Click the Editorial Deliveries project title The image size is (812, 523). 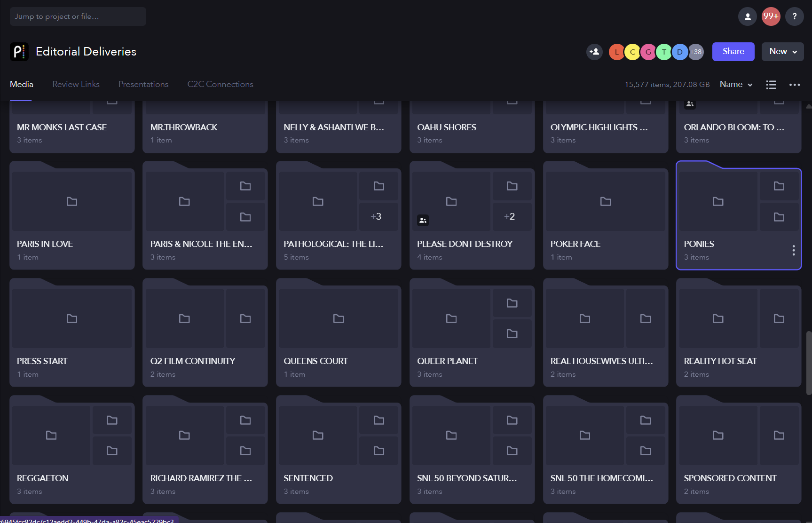point(86,52)
